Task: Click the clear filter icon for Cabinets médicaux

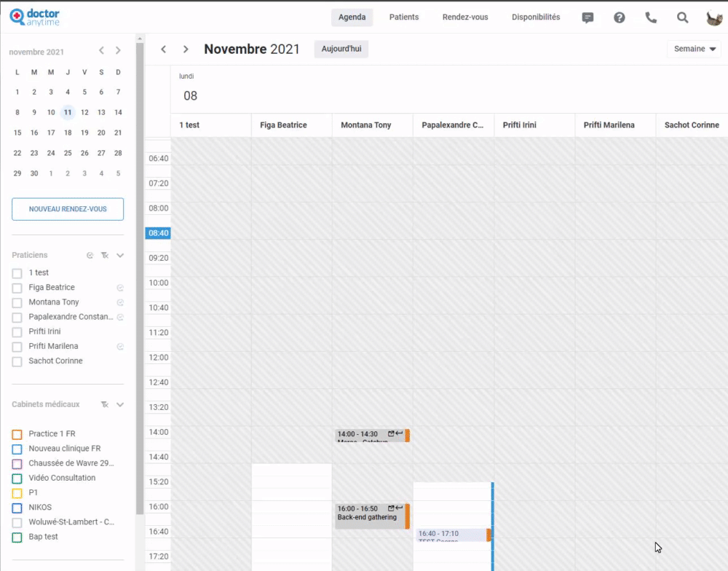Action: [x=105, y=404]
